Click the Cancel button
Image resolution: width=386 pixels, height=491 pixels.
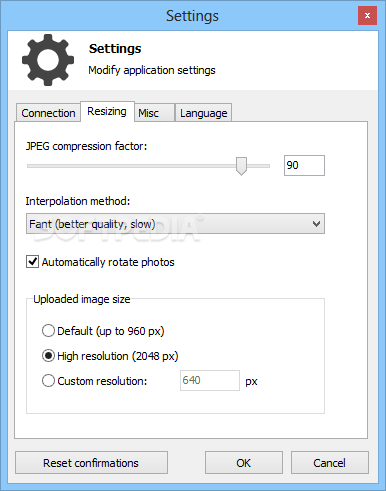[x=330, y=463]
